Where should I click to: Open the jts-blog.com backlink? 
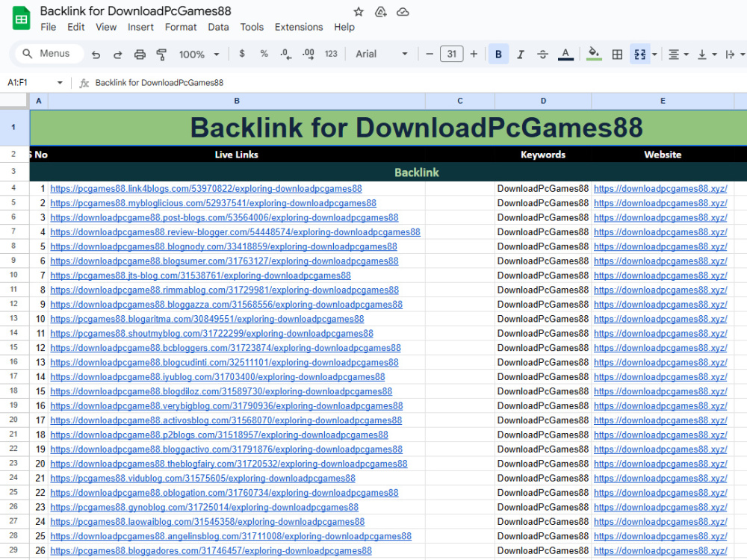coord(200,276)
